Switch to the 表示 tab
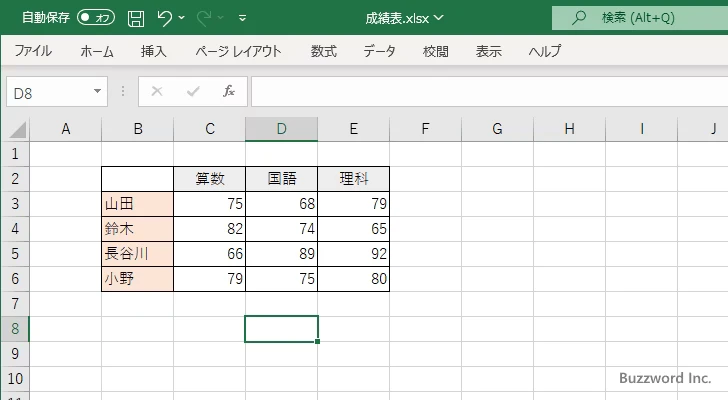The image size is (728, 400). click(488, 51)
